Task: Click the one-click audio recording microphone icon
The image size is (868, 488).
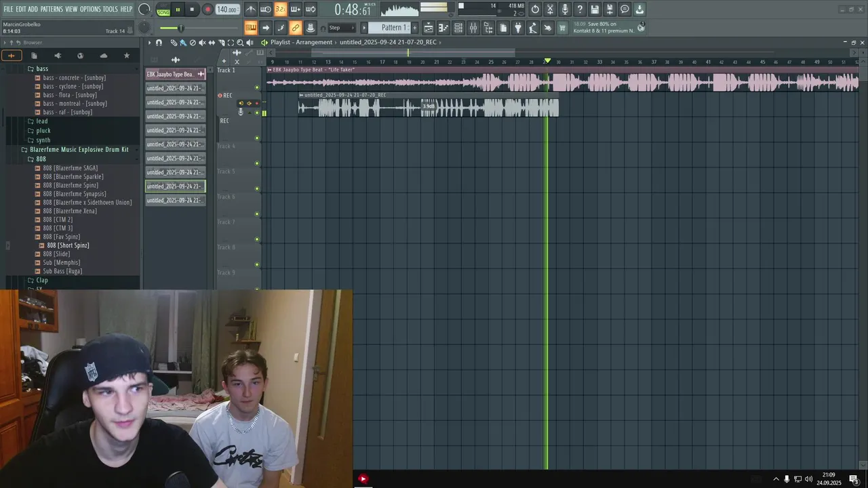Action: pos(565,9)
